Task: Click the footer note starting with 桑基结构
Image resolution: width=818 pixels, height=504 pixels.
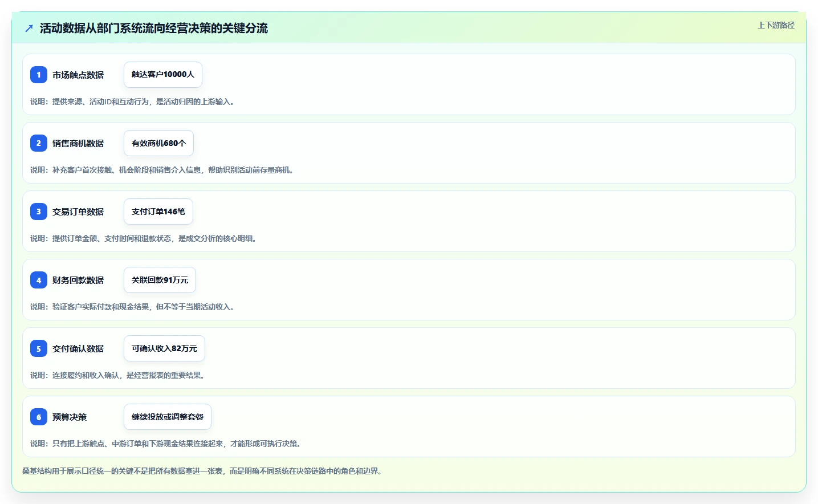Action: (x=204, y=471)
